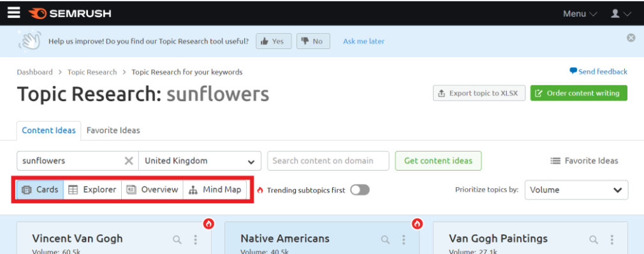Image resolution: width=644 pixels, height=254 pixels.
Task: Open Send feedback link
Action: (x=599, y=71)
